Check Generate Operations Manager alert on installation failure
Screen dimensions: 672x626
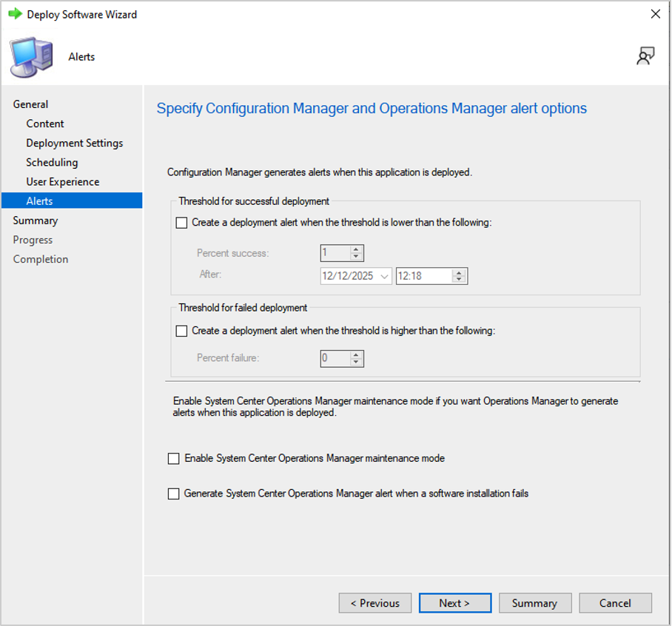174,494
